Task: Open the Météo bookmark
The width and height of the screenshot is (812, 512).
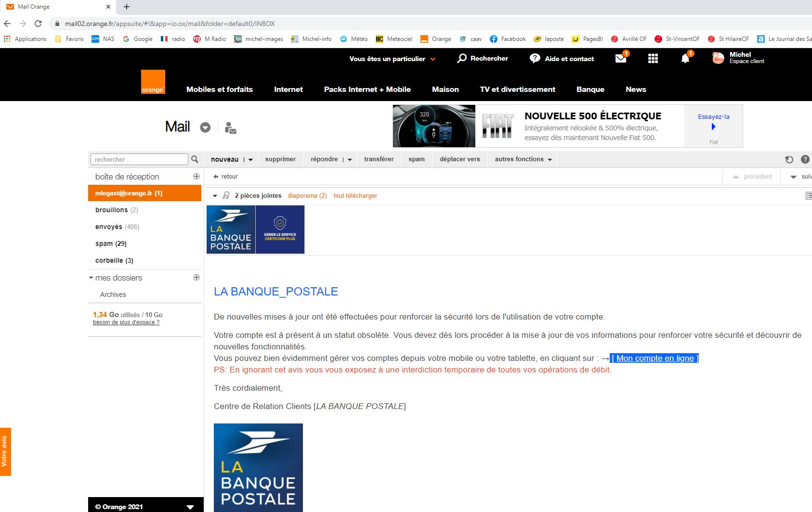Action: pos(354,39)
